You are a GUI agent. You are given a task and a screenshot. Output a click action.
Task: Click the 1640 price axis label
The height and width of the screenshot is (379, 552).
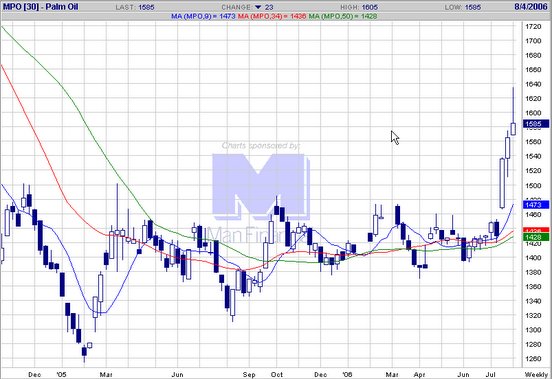(x=533, y=84)
